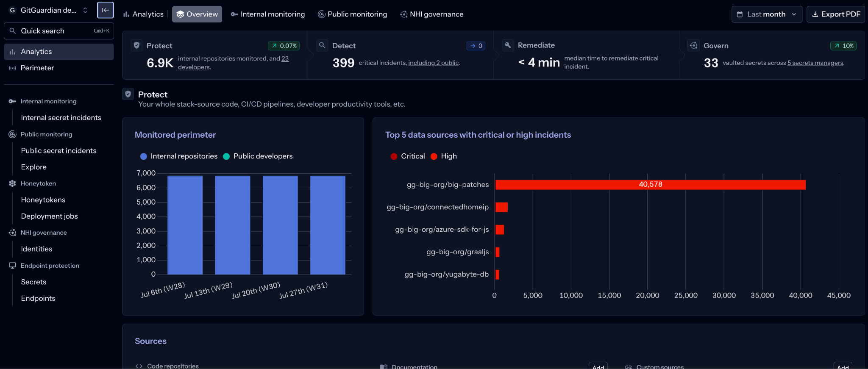Click the 6.9K repositories figure
This screenshot has height=369, width=868.
[x=160, y=63]
